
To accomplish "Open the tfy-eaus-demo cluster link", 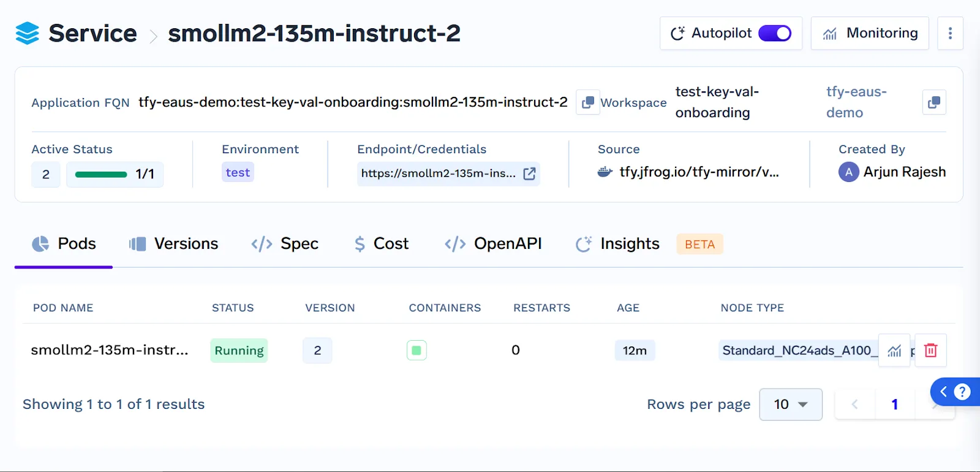I will 856,102.
